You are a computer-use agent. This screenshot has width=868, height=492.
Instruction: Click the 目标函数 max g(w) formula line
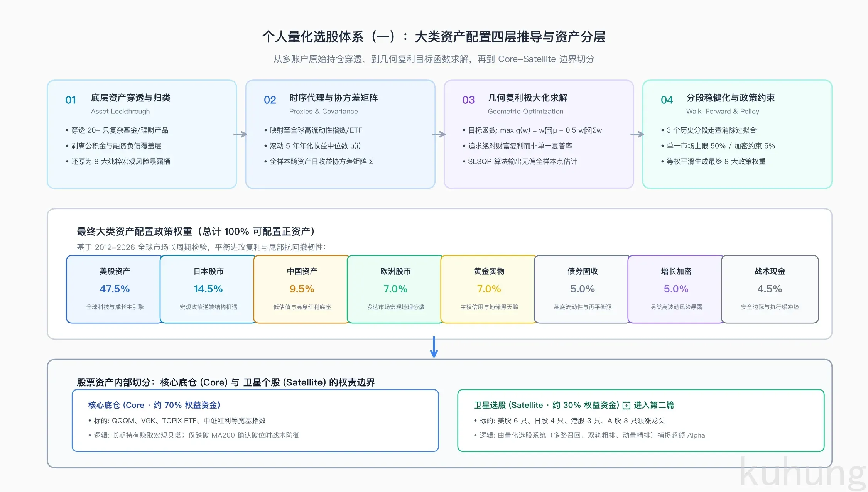pyautogui.click(x=532, y=130)
